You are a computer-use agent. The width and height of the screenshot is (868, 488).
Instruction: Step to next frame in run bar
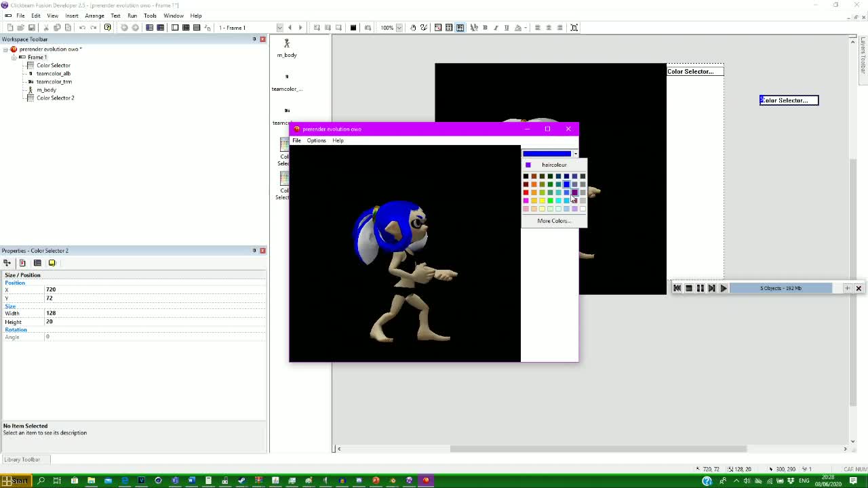coord(711,288)
